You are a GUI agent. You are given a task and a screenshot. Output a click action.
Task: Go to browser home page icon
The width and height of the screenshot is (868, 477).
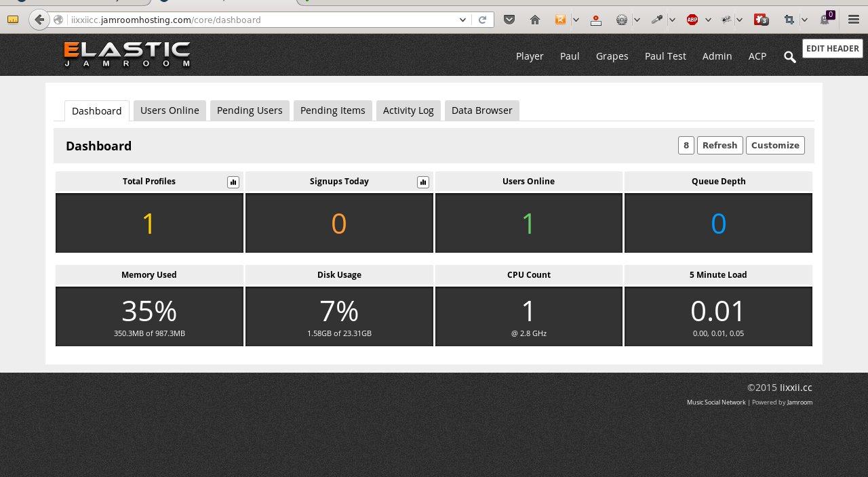coord(535,20)
